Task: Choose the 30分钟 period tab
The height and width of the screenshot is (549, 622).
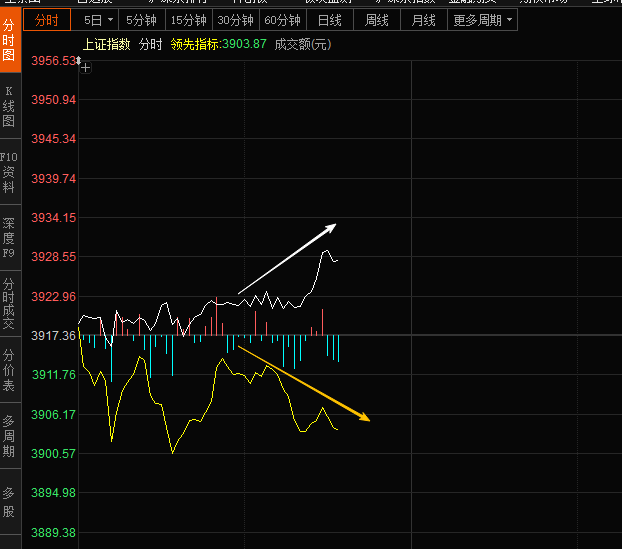Action: 236,20
